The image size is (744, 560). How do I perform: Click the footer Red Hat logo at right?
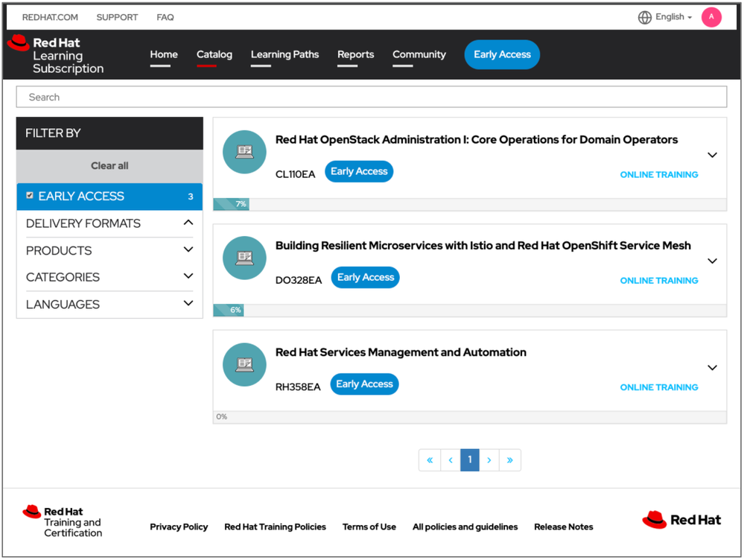[x=681, y=520]
